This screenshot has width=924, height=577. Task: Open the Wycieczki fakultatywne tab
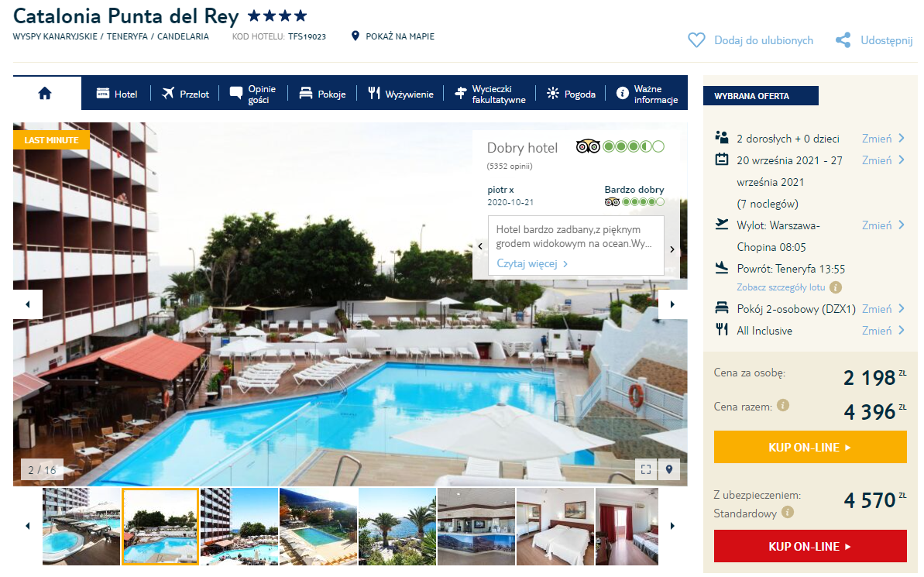pyautogui.click(x=490, y=94)
